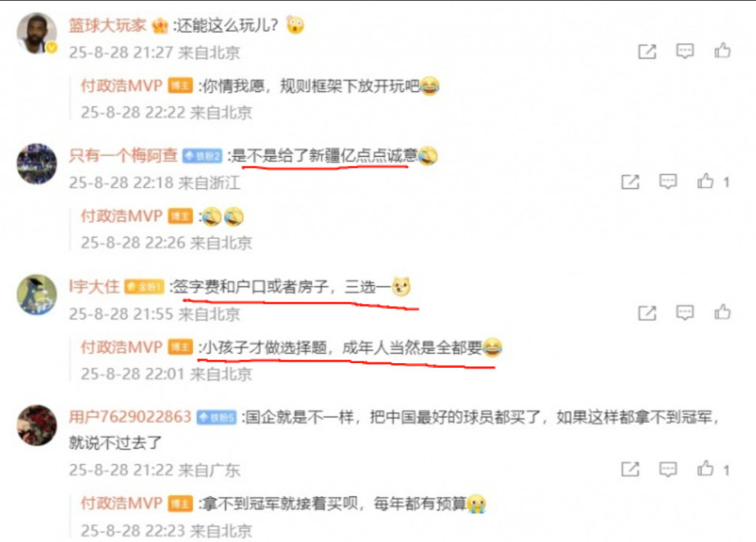Forward 用户7629022863's comment
The width and height of the screenshot is (756, 542).
point(630,469)
